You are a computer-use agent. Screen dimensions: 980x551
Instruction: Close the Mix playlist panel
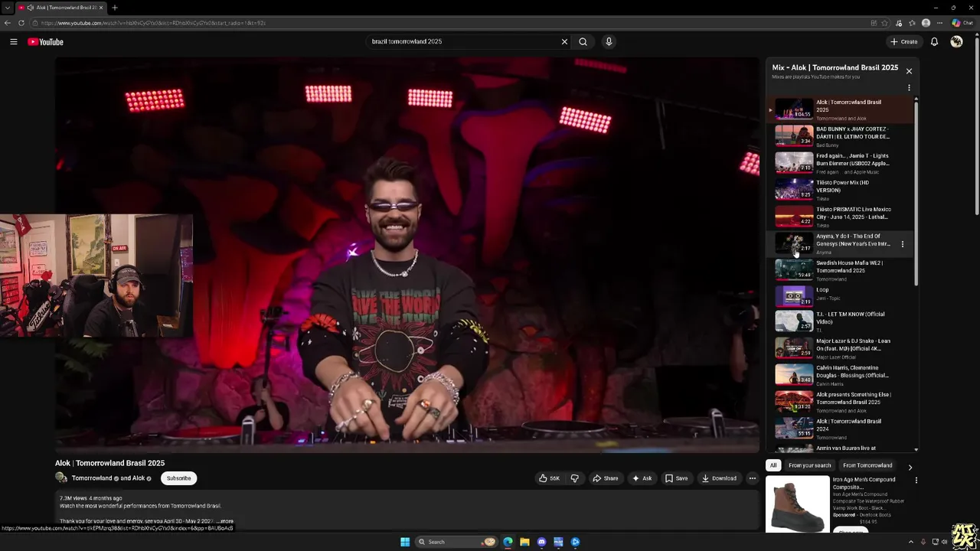[909, 71]
